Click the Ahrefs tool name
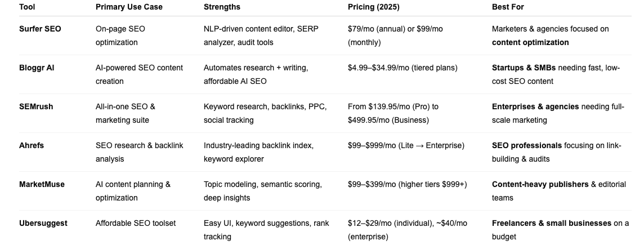Screen dimensions: 644x245 (x=32, y=145)
